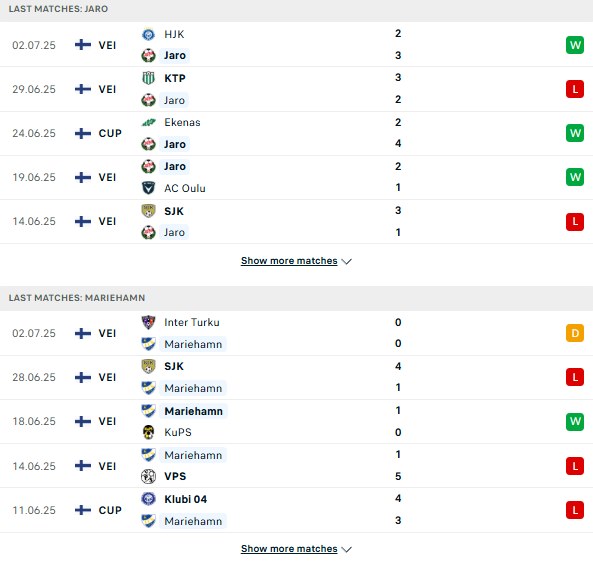This screenshot has height=564, width=593.
Task: Click the AC Oulu shield logo
Action: (148, 188)
